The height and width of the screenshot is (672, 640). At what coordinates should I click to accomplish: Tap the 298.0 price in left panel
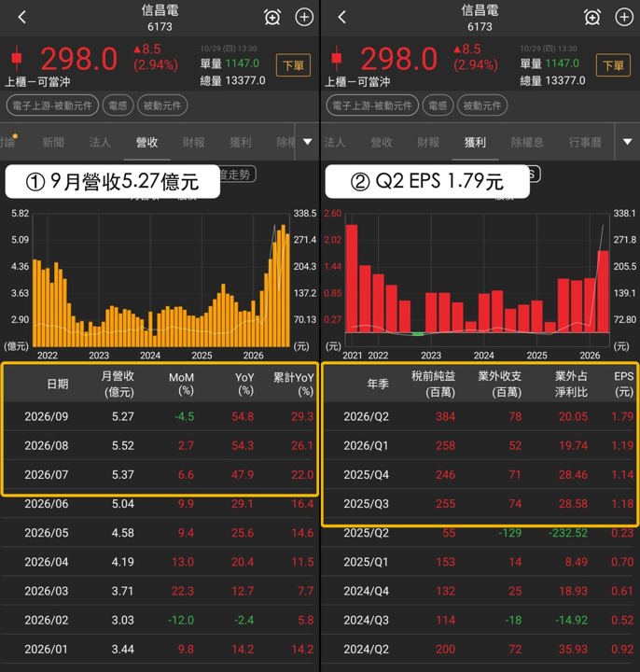coord(78,59)
